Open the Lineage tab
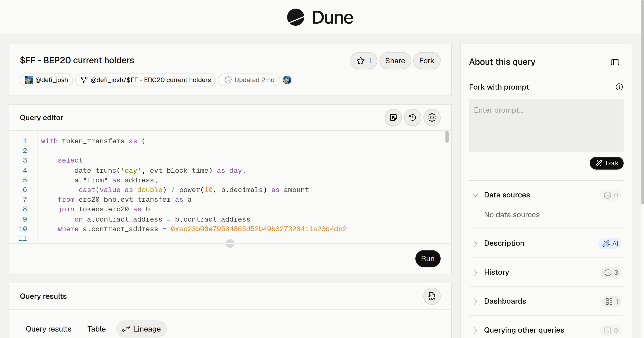The width and height of the screenshot is (644, 338). coord(141,329)
